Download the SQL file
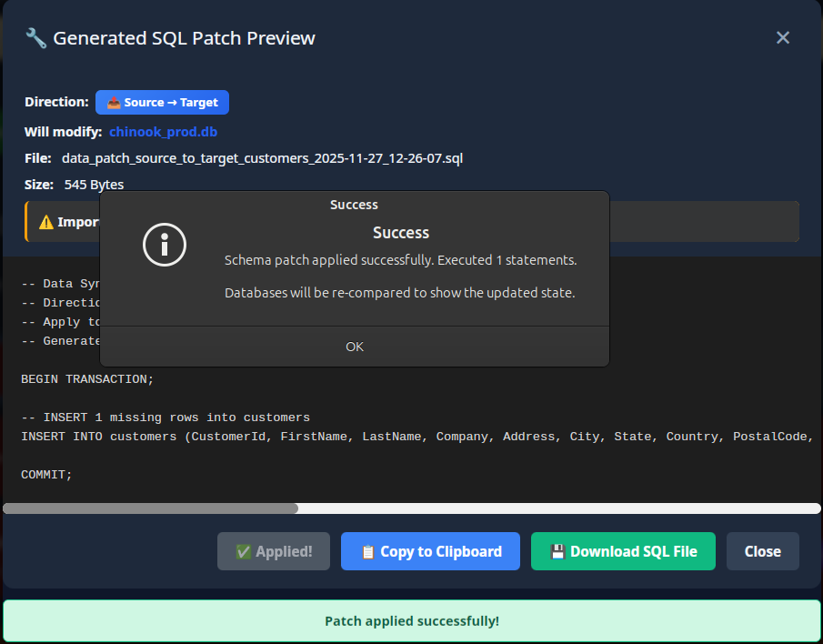823x644 pixels. pyautogui.click(x=623, y=551)
